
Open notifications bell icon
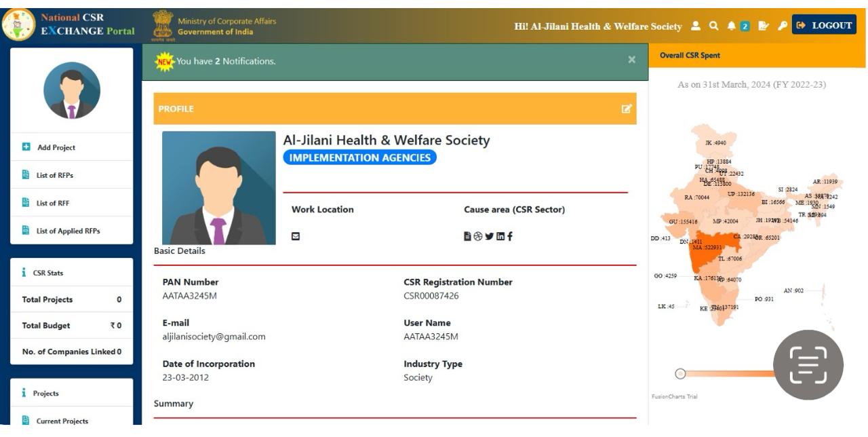[x=732, y=26]
